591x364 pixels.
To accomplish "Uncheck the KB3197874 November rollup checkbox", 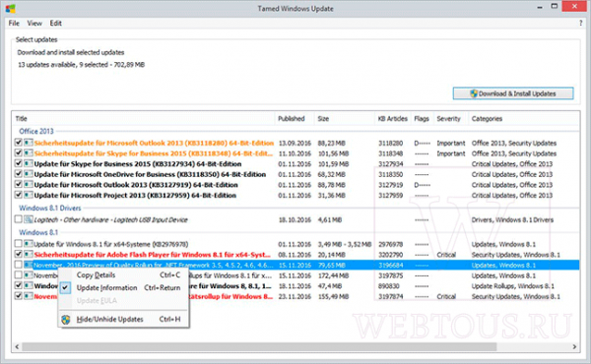I will (x=18, y=296).
